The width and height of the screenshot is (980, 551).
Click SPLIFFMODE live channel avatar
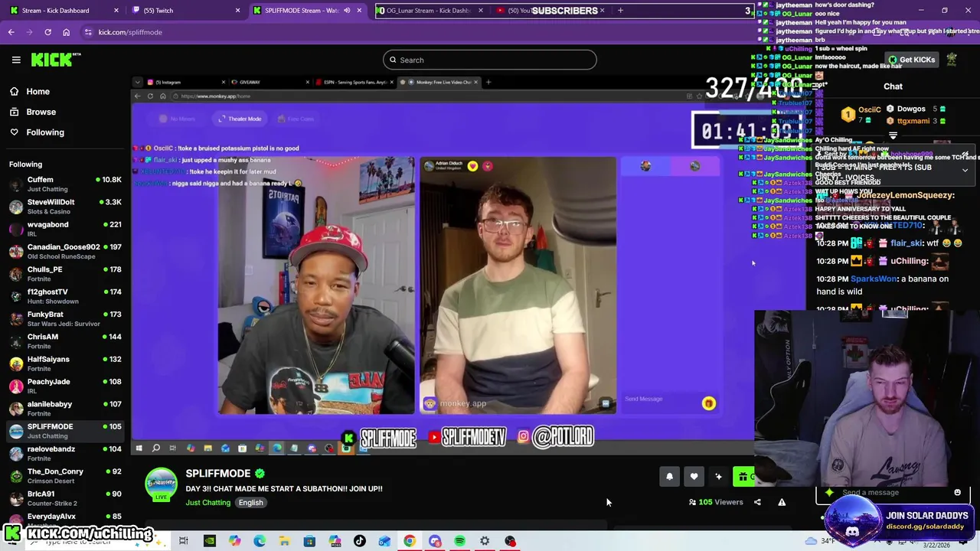click(162, 485)
